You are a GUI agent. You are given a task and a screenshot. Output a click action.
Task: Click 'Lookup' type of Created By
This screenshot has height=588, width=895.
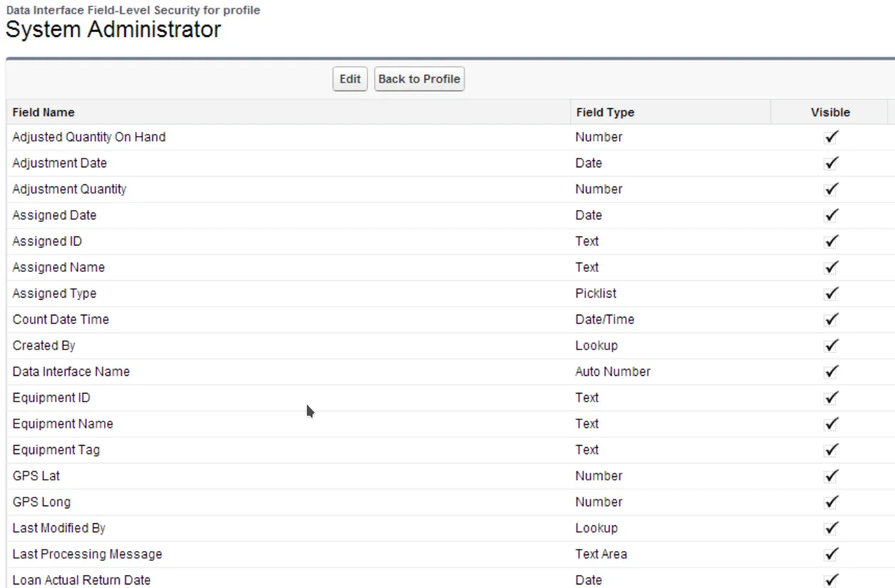coord(597,345)
